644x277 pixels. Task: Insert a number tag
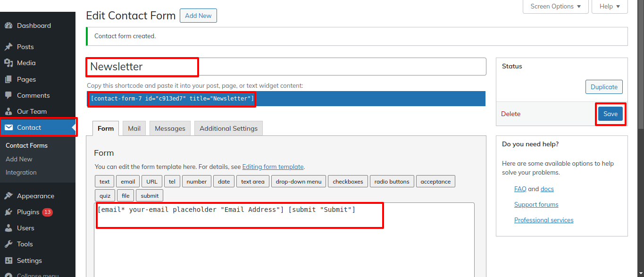pos(197,182)
